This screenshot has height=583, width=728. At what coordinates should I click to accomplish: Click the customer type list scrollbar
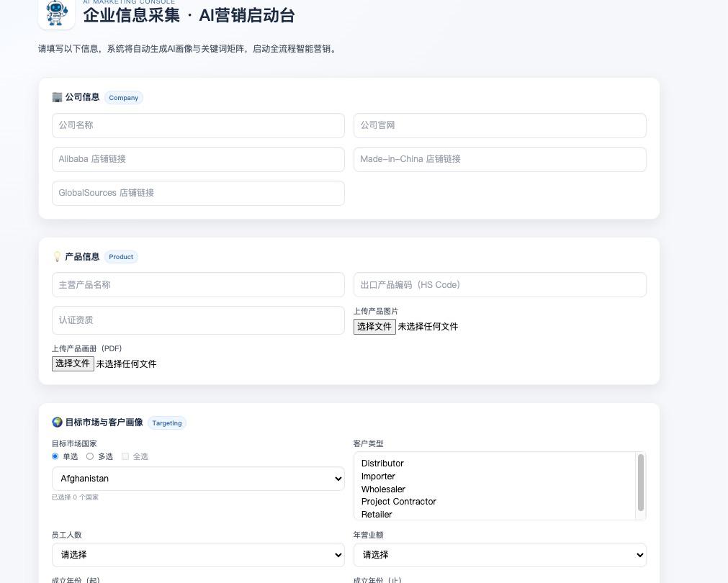coord(641,486)
